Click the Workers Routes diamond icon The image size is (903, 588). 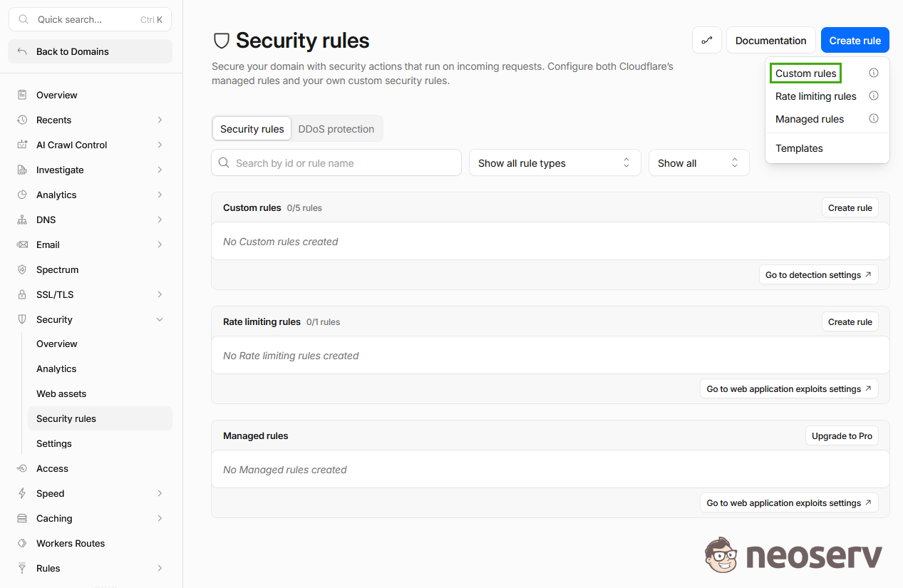click(x=22, y=543)
